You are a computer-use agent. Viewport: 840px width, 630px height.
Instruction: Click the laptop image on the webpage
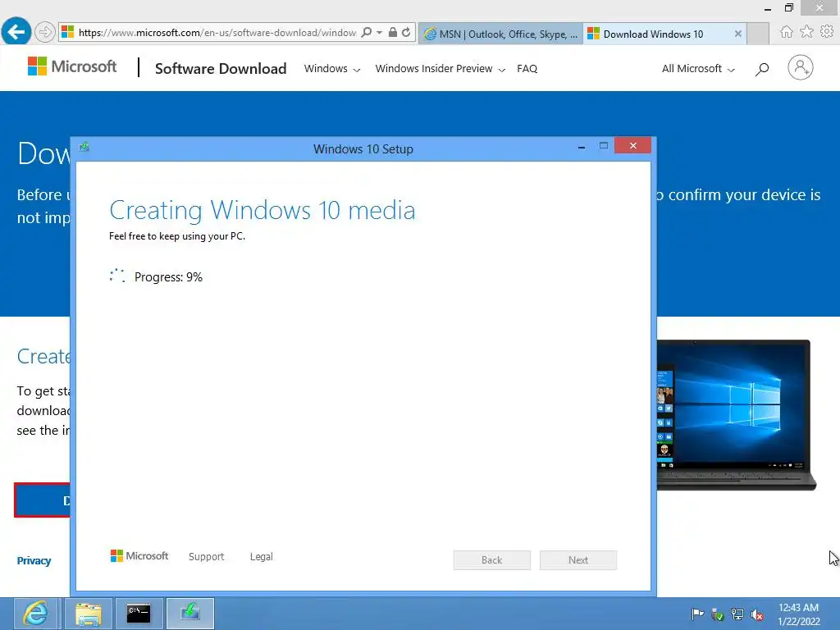[736, 414]
